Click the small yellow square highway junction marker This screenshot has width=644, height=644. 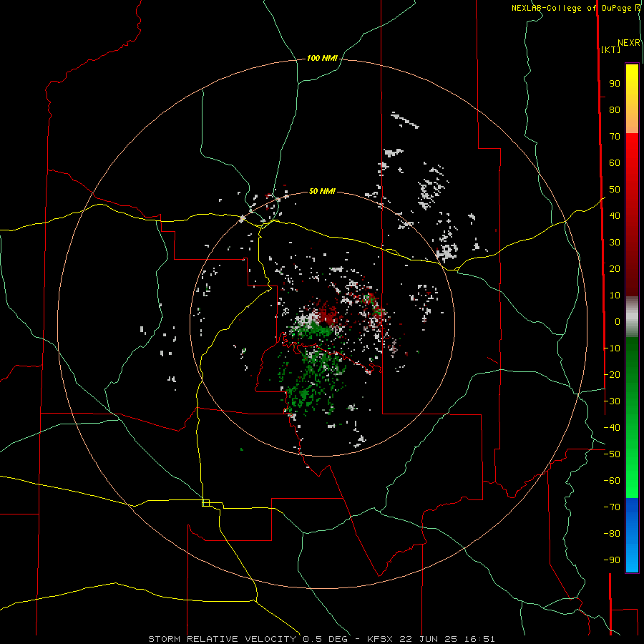coord(206,503)
